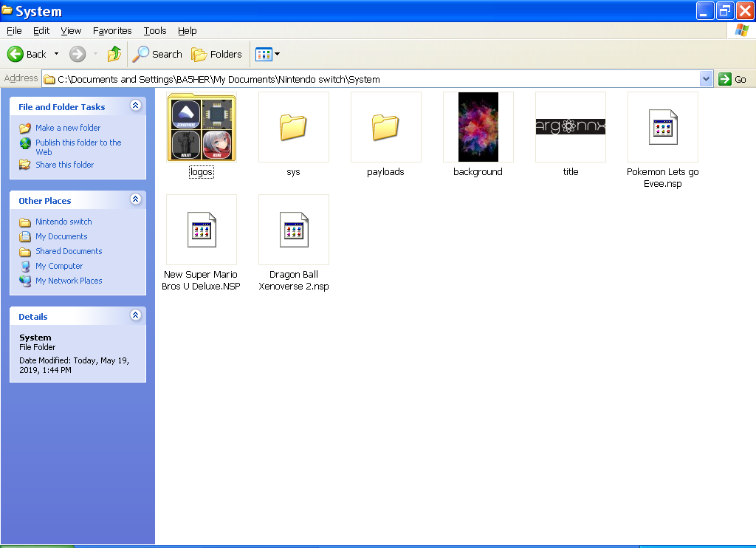The height and width of the screenshot is (548, 756).
Task: Click the My Documents sidebar icon
Action: [x=25, y=237]
